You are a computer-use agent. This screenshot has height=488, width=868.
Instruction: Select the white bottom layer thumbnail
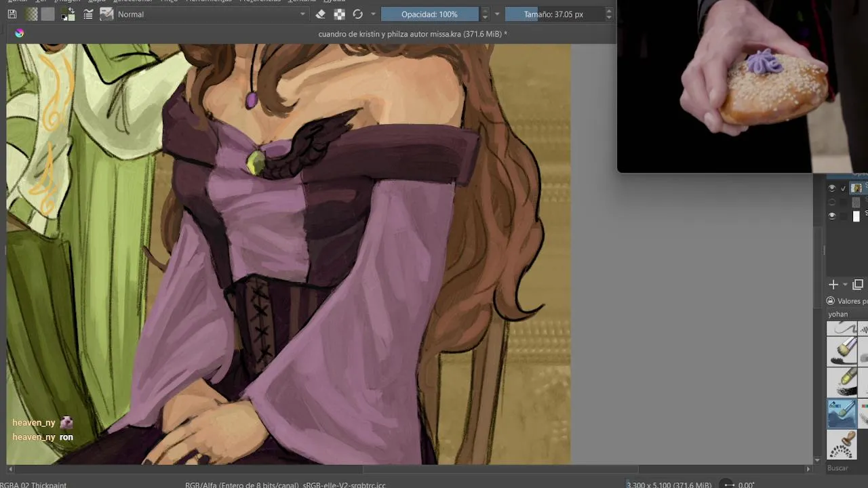pos(856,216)
